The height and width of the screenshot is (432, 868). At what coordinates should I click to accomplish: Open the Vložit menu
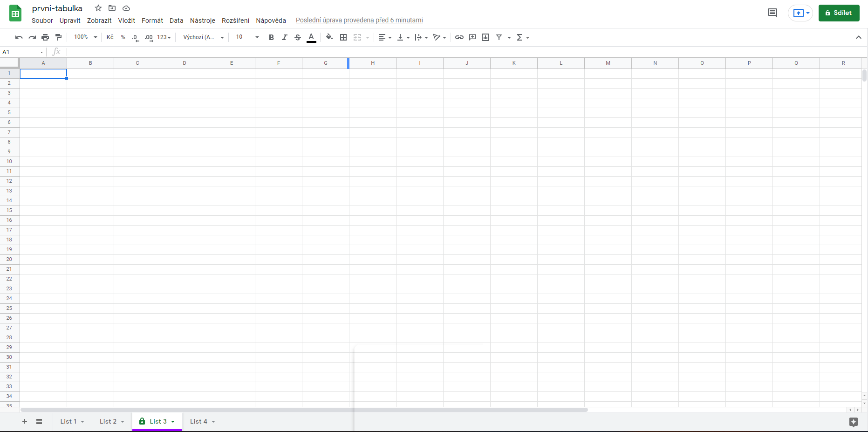pyautogui.click(x=126, y=21)
